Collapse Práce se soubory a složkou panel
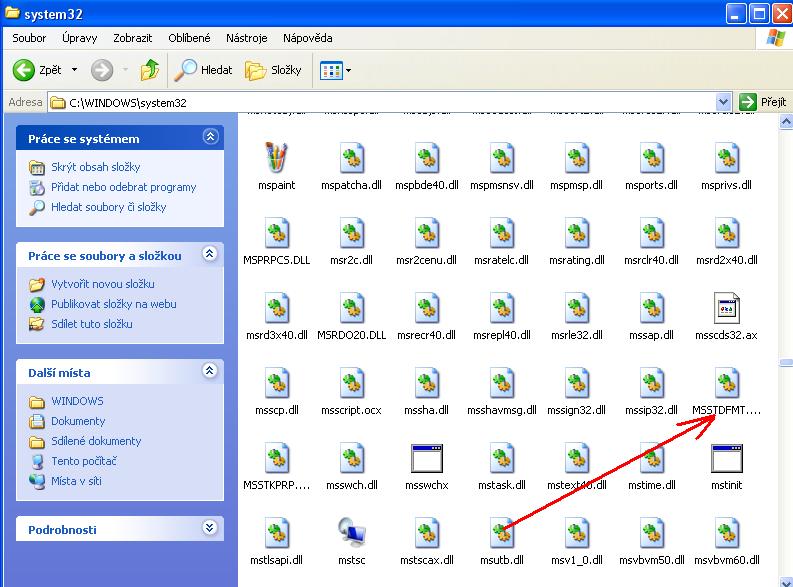 click(x=210, y=254)
